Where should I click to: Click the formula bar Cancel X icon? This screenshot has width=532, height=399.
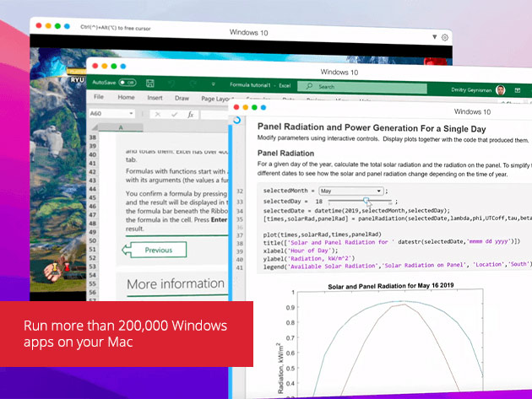157,114
